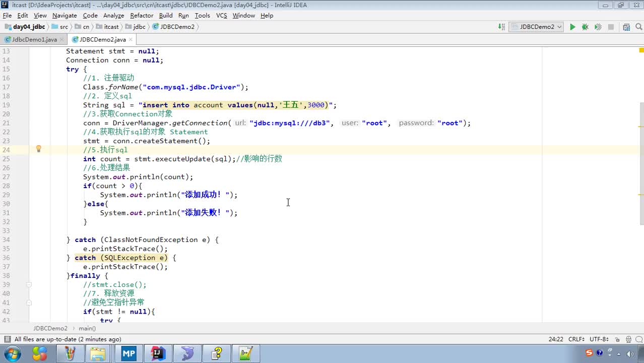Click the Hector inspector icon in status bar
The image size is (644, 363).
tap(628, 339)
